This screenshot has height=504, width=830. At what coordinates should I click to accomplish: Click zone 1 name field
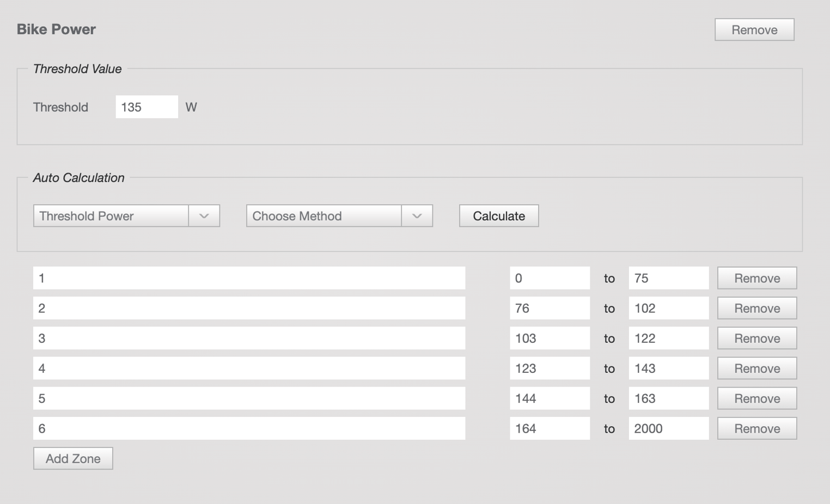tap(249, 278)
